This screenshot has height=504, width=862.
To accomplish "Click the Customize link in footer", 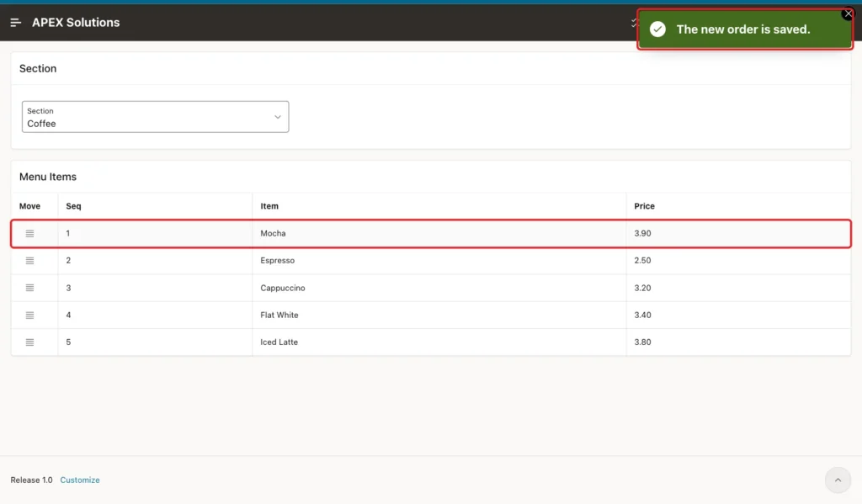I will [80, 480].
